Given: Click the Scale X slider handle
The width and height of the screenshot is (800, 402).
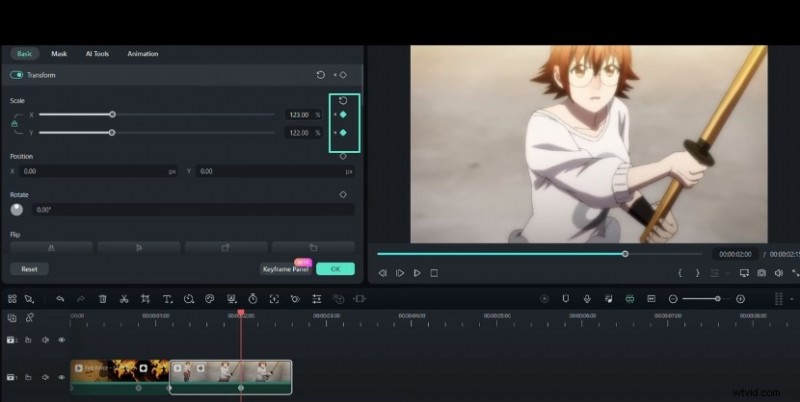Looking at the screenshot, I should [112, 115].
